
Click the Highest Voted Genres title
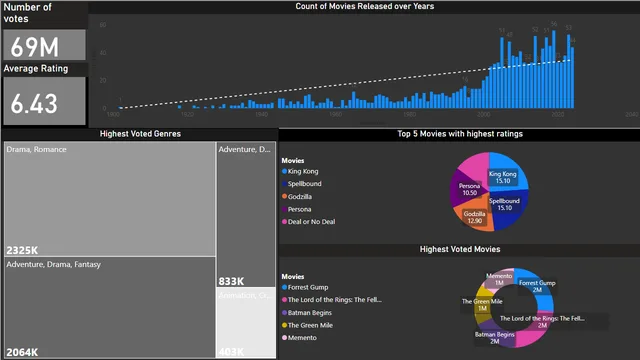(x=140, y=134)
